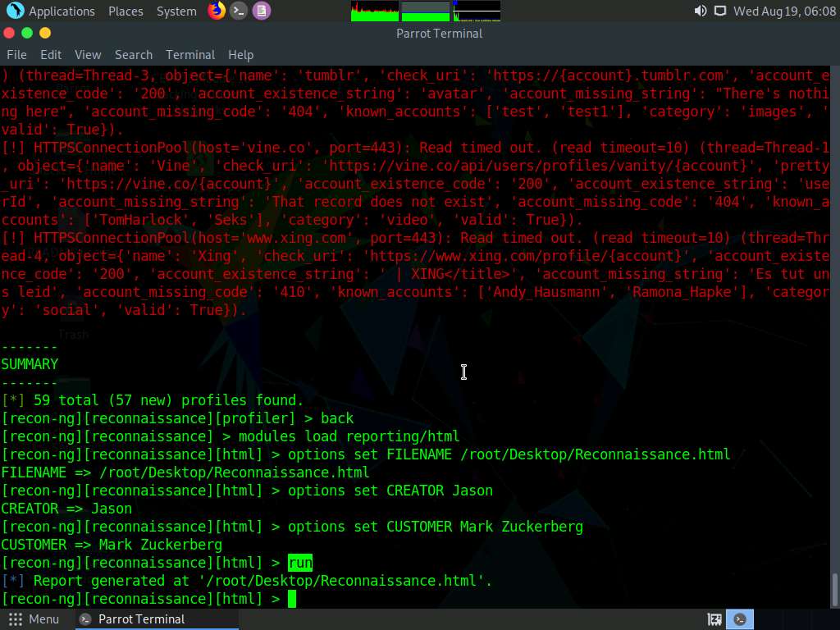Click the '[profiler] > back' command line

tap(177, 418)
